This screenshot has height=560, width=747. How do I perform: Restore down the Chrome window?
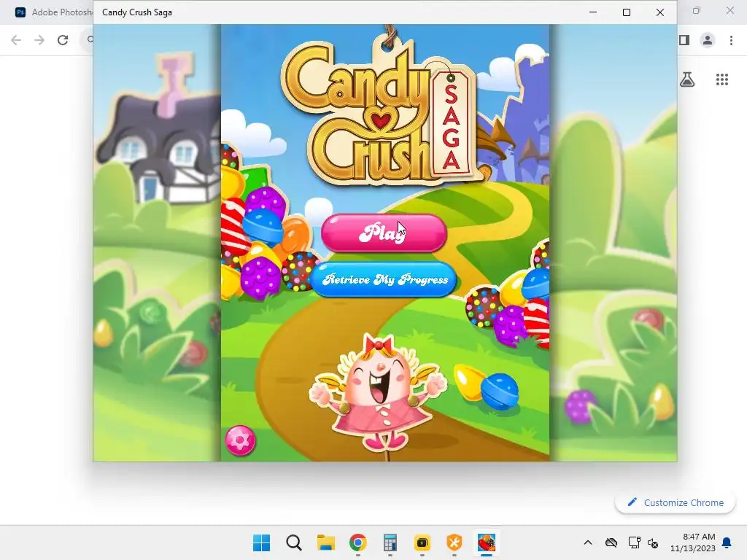coord(697,10)
